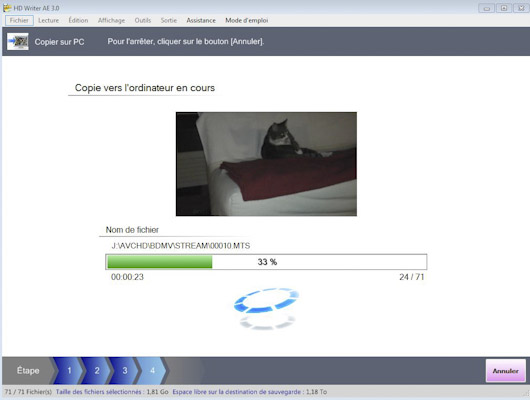Click the Étape label chevron
Screen dimensions: 530x400
pyautogui.click(x=28, y=371)
